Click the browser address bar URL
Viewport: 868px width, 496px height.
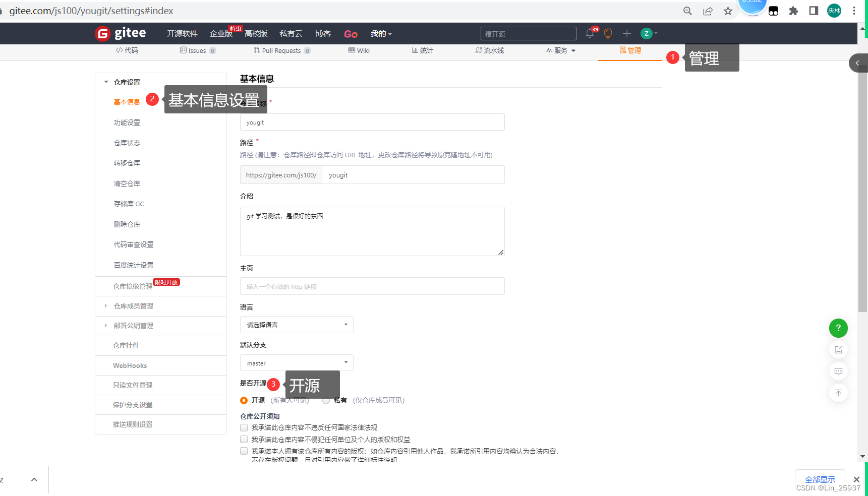click(x=91, y=11)
